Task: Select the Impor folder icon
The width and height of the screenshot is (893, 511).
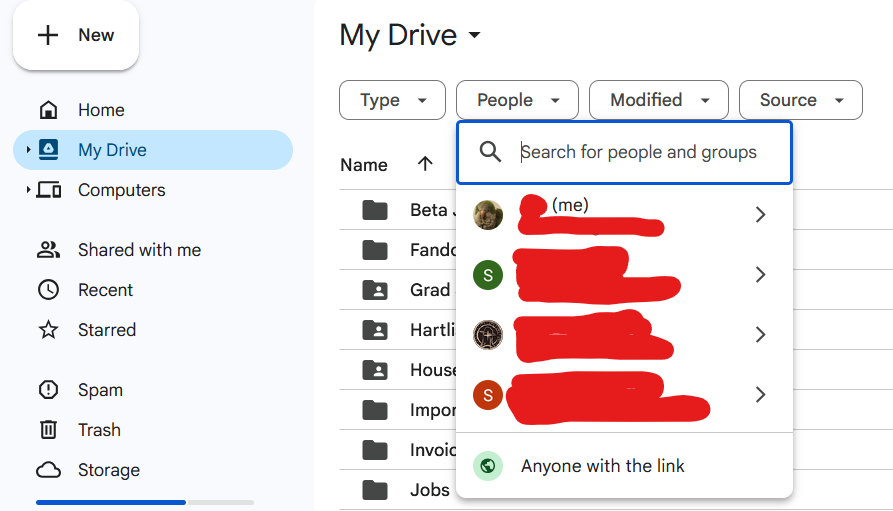Action: pos(375,410)
